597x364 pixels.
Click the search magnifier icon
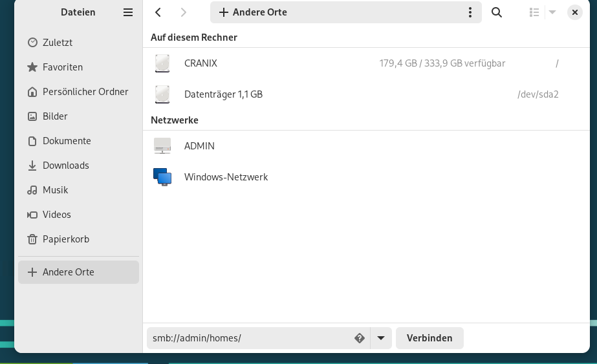point(497,12)
